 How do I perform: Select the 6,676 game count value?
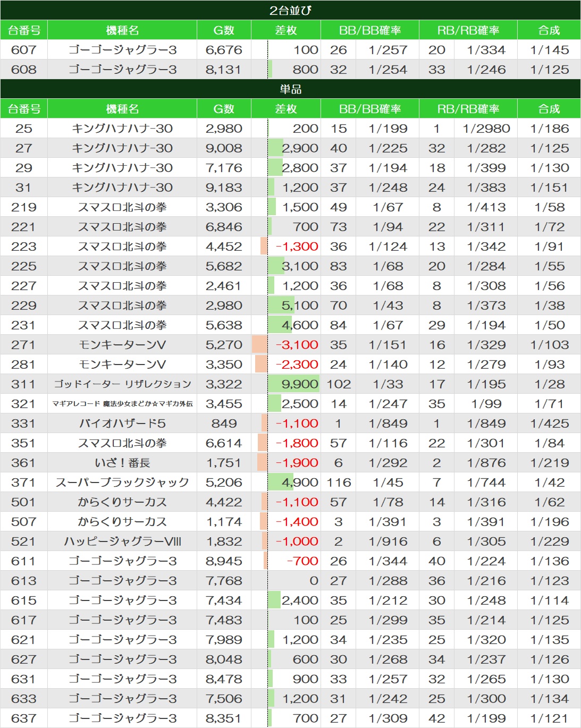pos(224,50)
